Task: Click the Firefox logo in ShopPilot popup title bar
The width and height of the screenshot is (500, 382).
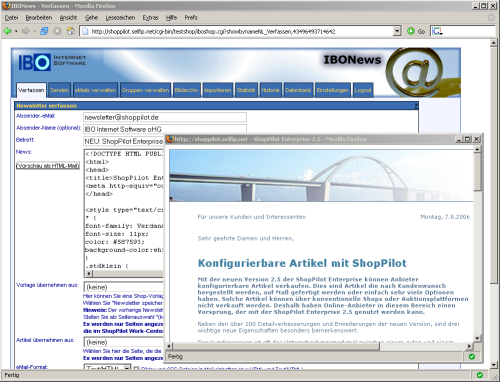Action: point(170,139)
